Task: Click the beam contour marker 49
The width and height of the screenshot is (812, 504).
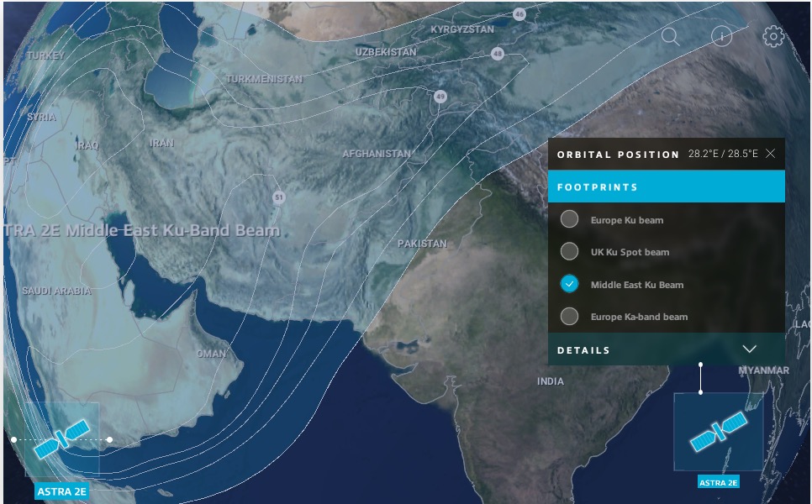Action: (x=440, y=97)
